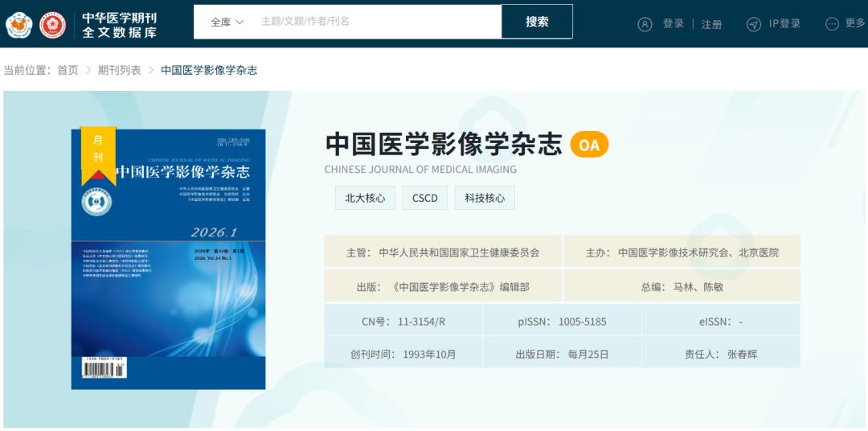
Task: Open the IP登录 link
Action: (784, 24)
